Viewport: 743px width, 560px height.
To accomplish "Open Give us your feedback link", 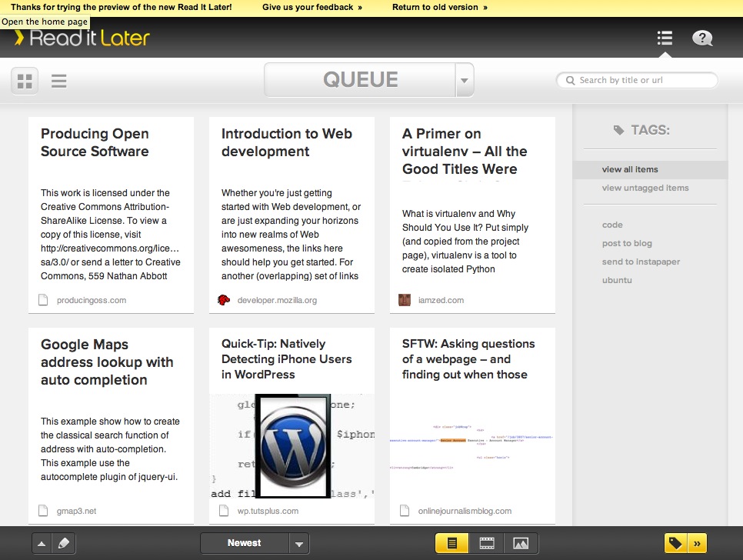I will click(312, 8).
